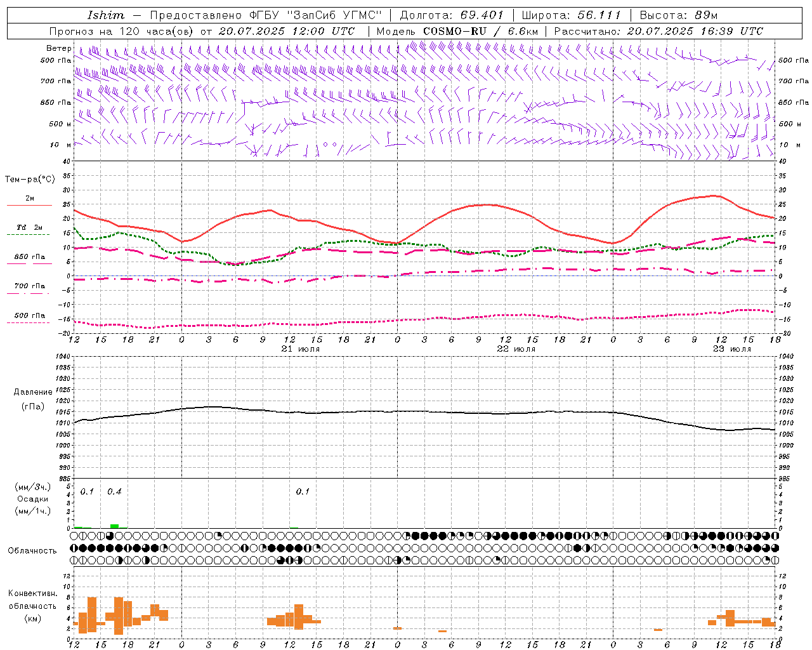Click the "700 гПа" temperature legend entry

coord(29,286)
